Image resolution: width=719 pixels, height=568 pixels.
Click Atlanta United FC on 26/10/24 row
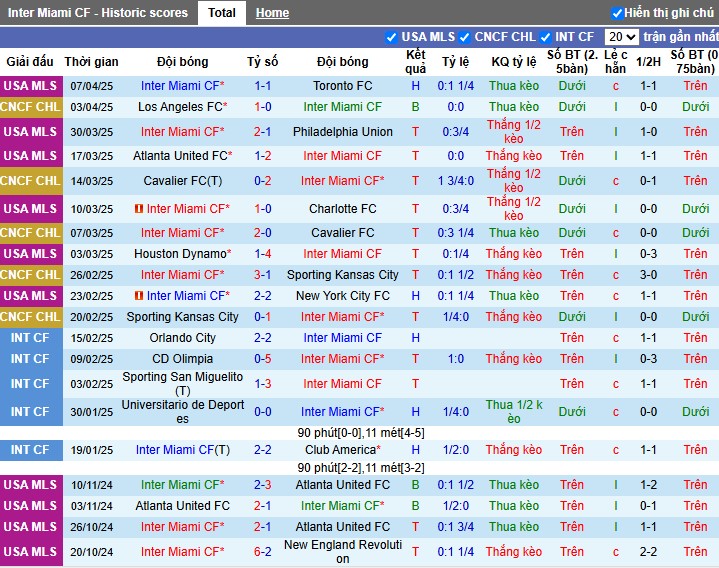tap(343, 527)
